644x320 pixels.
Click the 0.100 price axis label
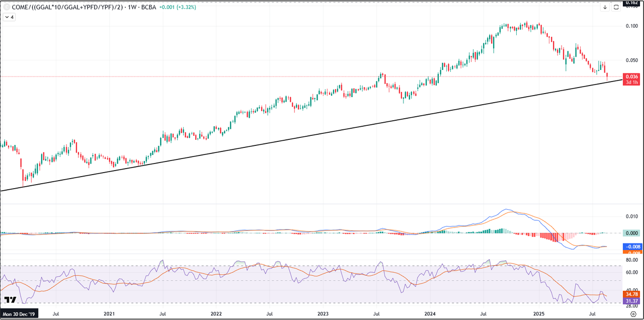632,26
